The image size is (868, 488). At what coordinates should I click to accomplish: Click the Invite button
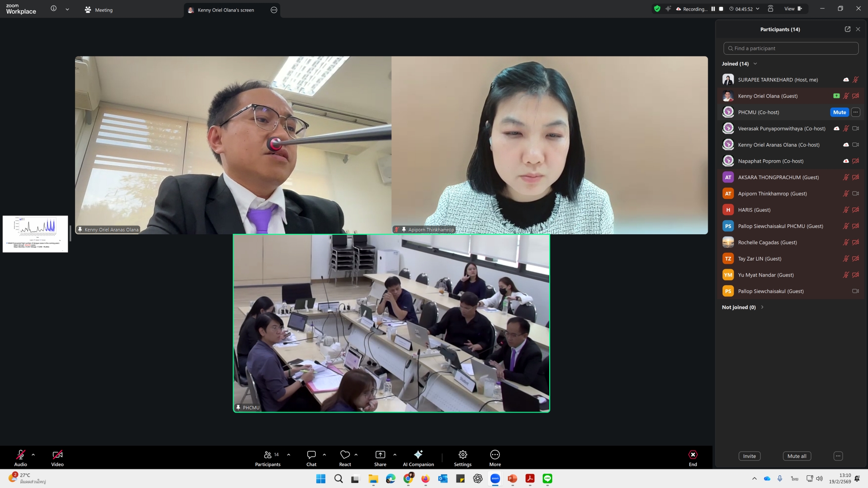click(749, 456)
